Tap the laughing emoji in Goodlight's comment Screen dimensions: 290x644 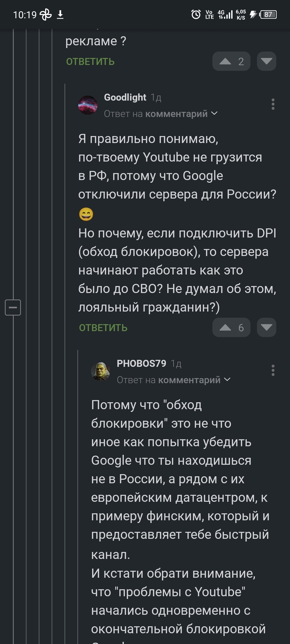86,214
